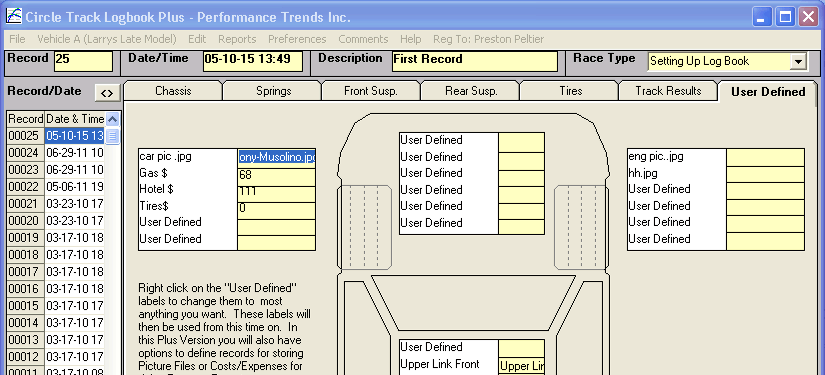Select record 00025 in the list

coord(56,136)
